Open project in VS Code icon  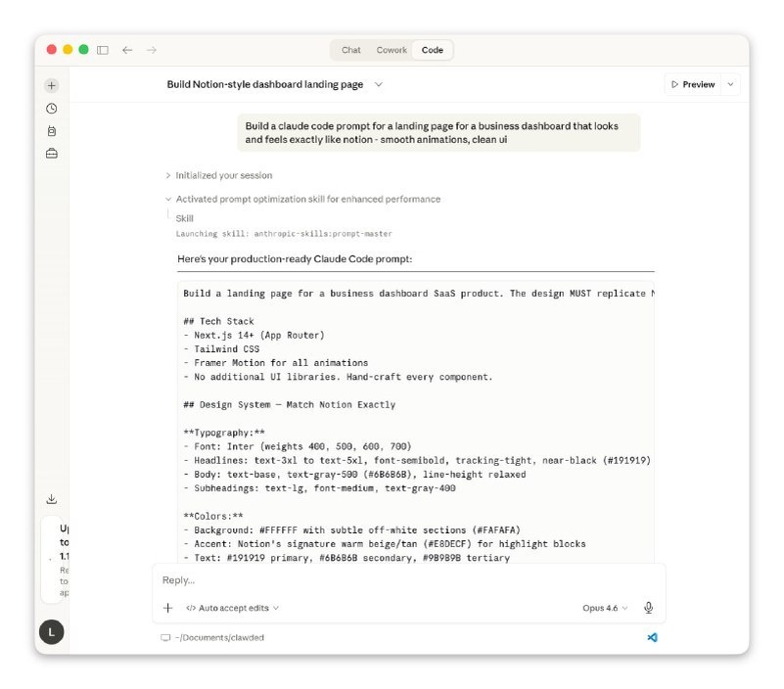tap(652, 637)
